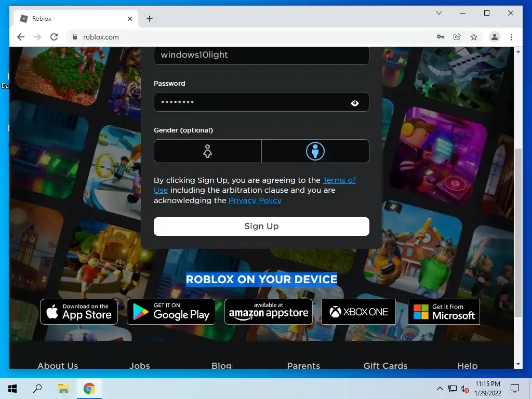This screenshot has height=399, width=532.
Task: Open the Chrome profile avatar
Action: (x=495, y=37)
